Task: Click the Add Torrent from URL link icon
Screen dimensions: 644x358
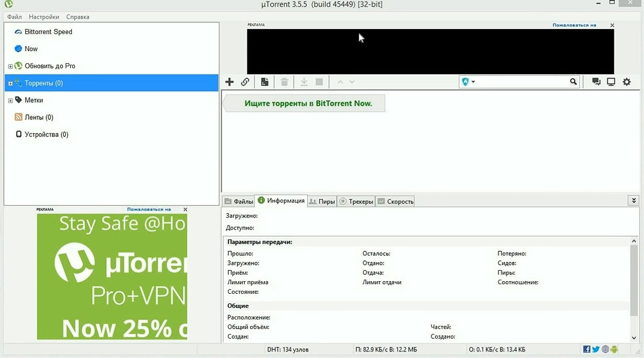Action: pos(245,82)
